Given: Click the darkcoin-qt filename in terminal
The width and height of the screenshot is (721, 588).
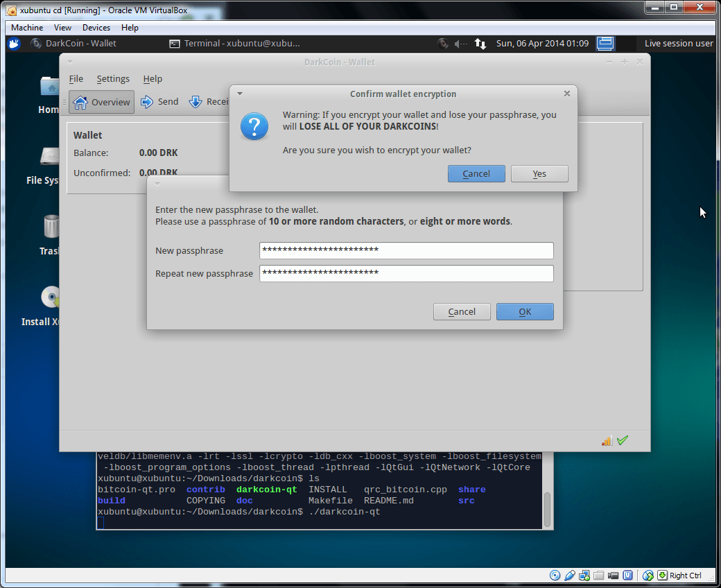Looking at the screenshot, I should 267,490.
